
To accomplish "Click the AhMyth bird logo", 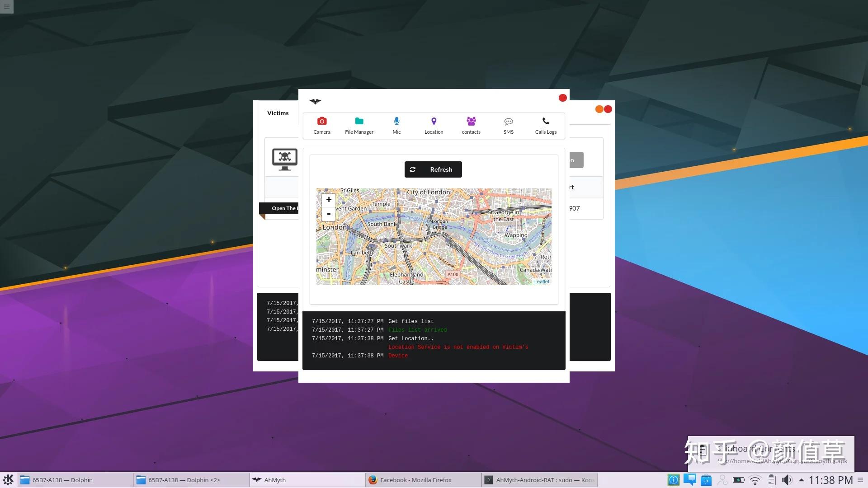I will pos(315,101).
